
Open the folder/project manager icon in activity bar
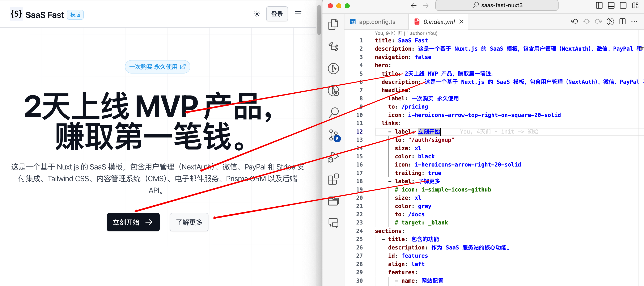pyautogui.click(x=333, y=201)
